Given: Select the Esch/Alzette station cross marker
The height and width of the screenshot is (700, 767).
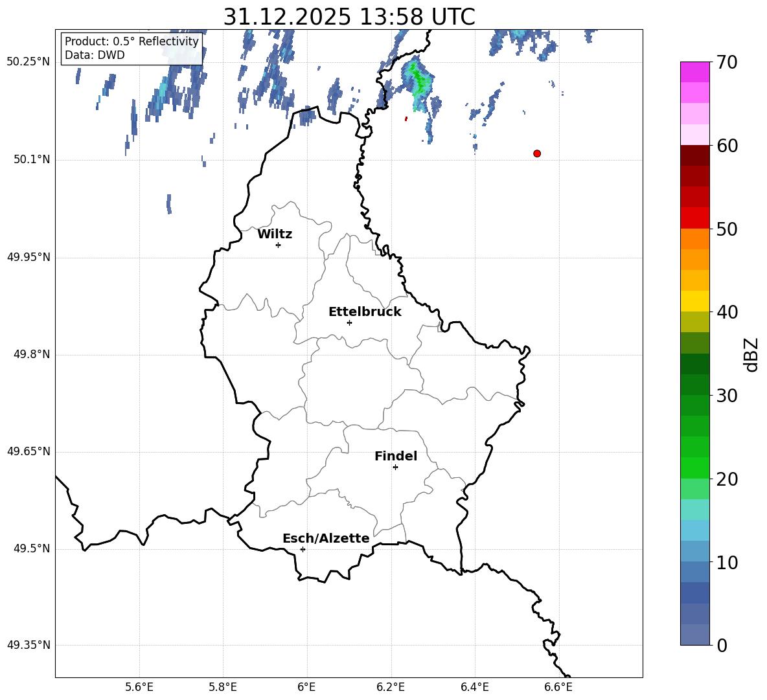Looking at the screenshot, I should tap(303, 549).
